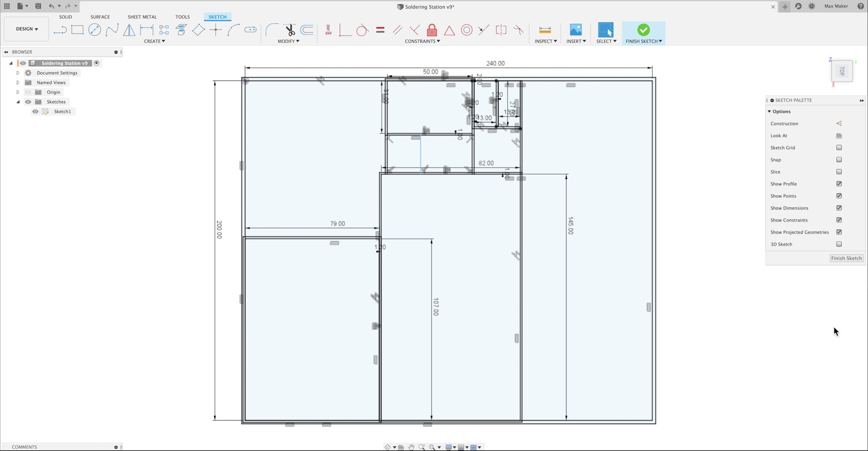The image size is (868, 451).
Task: Select the Sketch Dimension tool
Action: click(147, 30)
